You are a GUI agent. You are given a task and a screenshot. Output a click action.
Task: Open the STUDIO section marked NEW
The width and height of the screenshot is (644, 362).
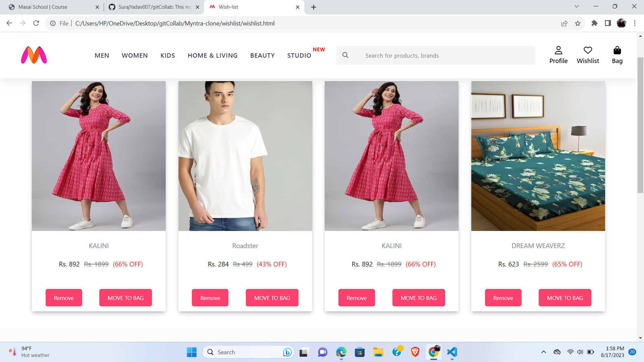(299, 55)
